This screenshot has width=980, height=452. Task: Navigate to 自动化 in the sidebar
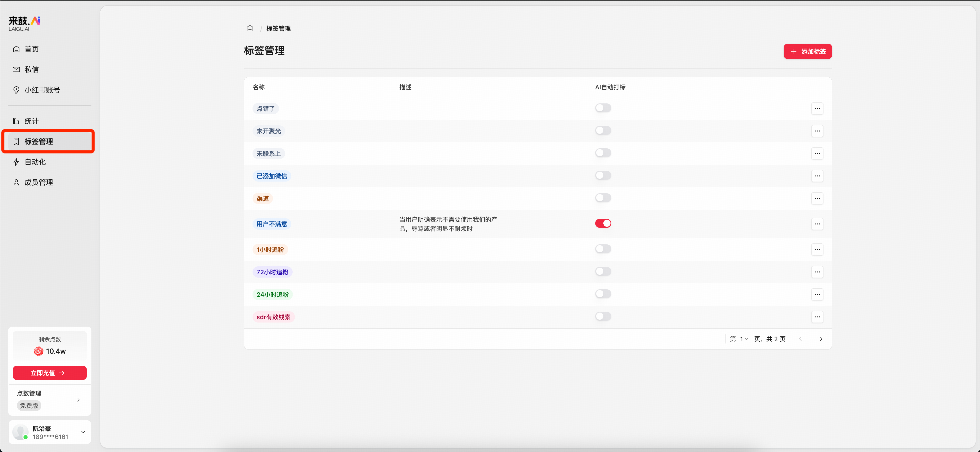pyautogui.click(x=35, y=162)
